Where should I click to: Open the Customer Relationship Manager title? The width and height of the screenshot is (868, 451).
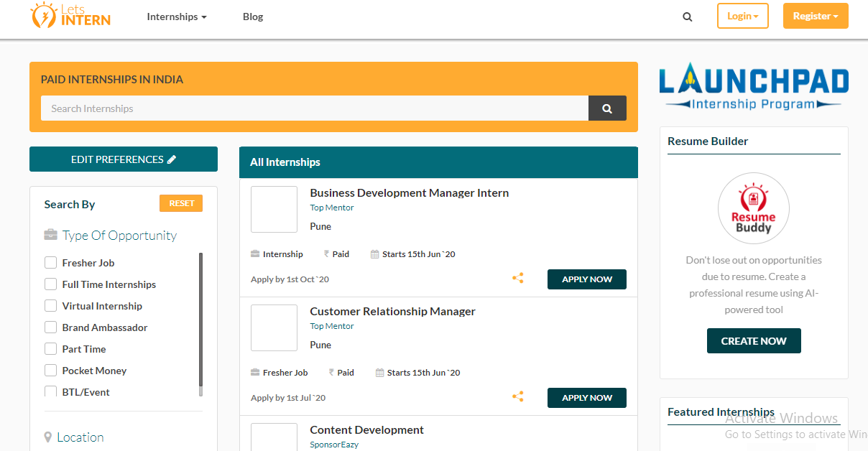(393, 311)
